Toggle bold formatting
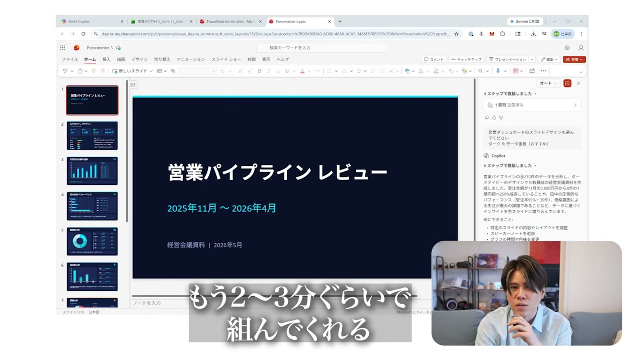Image resolution: width=644 pixels, height=362 pixels. pyautogui.click(x=260, y=71)
